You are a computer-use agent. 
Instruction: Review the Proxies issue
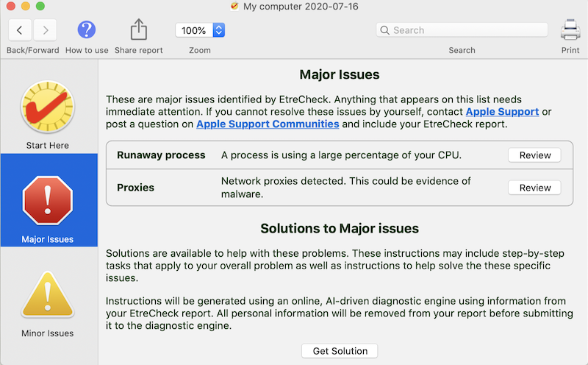(534, 188)
